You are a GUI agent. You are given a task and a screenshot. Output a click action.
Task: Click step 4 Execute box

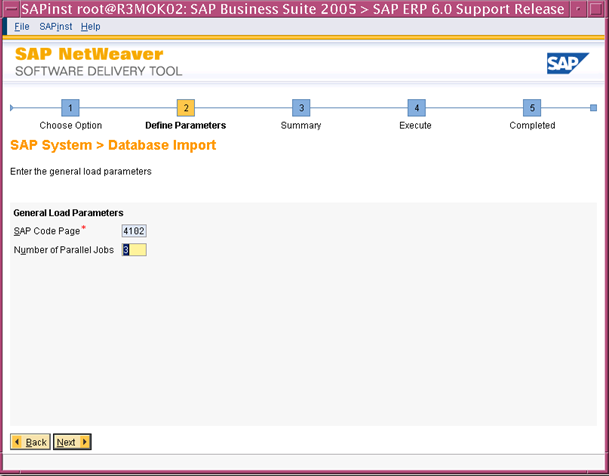click(416, 108)
